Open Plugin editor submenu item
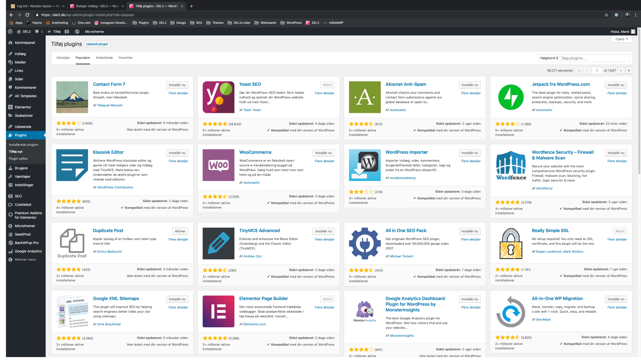Viewport: 641px width, 364px height. (x=18, y=158)
